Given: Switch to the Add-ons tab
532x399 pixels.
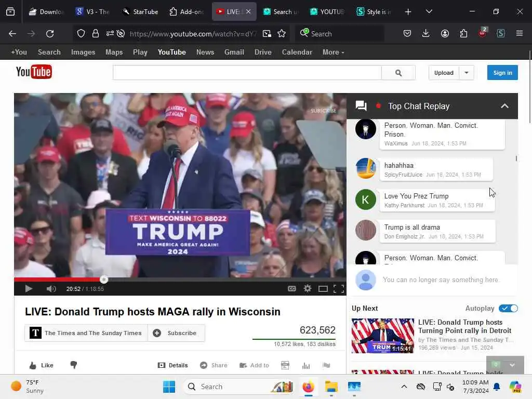Looking at the screenshot, I should pyautogui.click(x=187, y=11).
